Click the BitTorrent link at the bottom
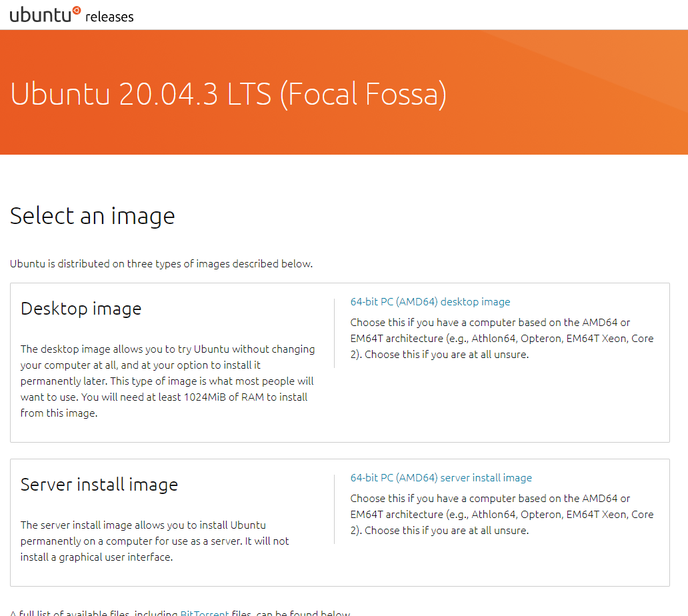Viewport: 688px width, 616px height. pyautogui.click(x=203, y=612)
